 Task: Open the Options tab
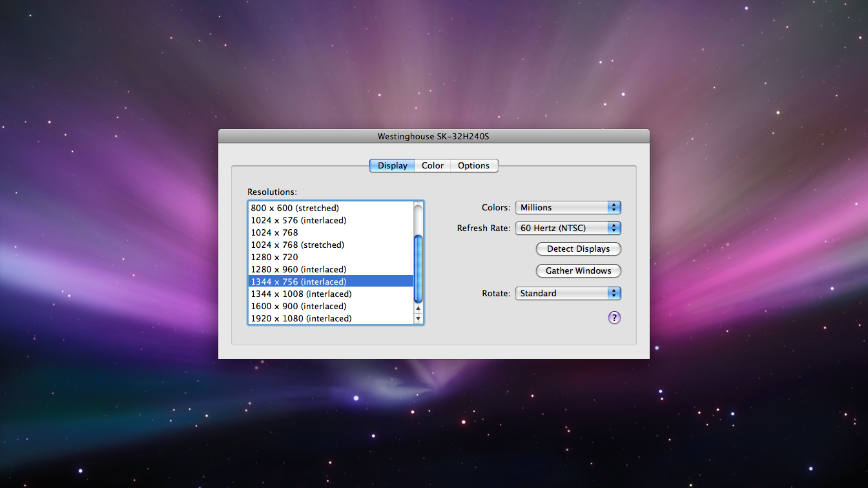tap(473, 166)
